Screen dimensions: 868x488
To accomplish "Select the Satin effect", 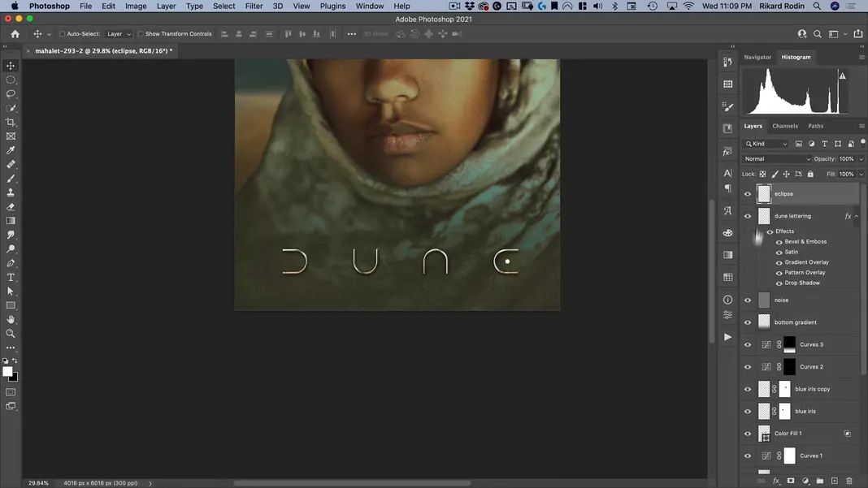I will click(791, 252).
